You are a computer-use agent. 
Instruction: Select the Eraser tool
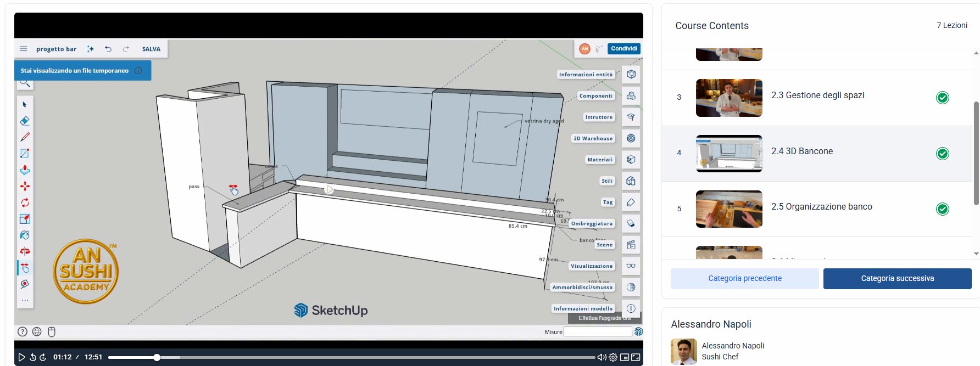point(25,121)
